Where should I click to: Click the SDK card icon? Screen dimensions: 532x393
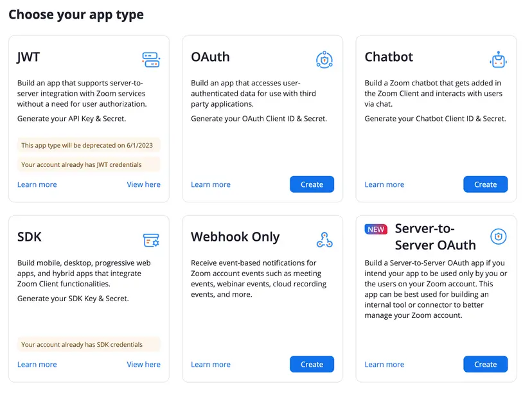(x=151, y=239)
